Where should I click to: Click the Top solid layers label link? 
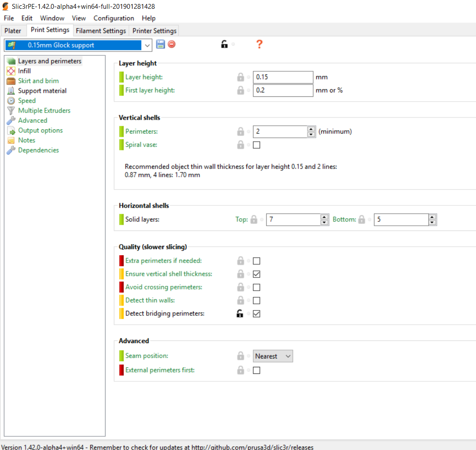pos(242,220)
